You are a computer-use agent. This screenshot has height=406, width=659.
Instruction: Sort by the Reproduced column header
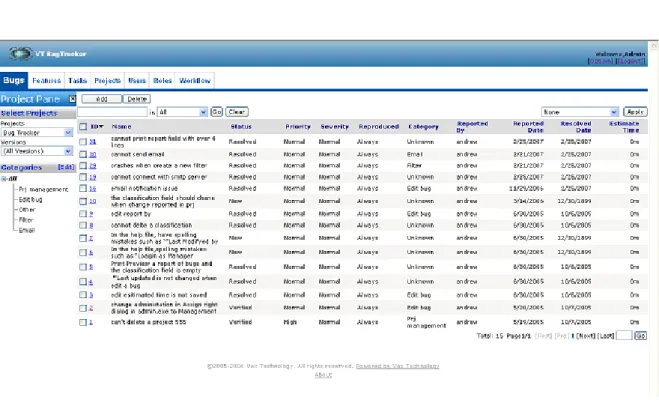point(379,127)
